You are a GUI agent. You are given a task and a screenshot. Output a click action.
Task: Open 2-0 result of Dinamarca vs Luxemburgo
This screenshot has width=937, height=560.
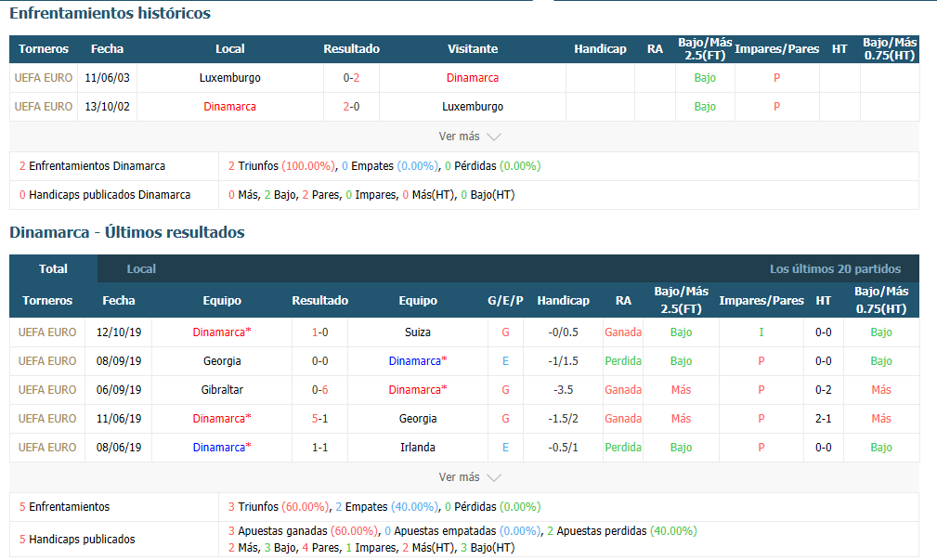coord(351,107)
